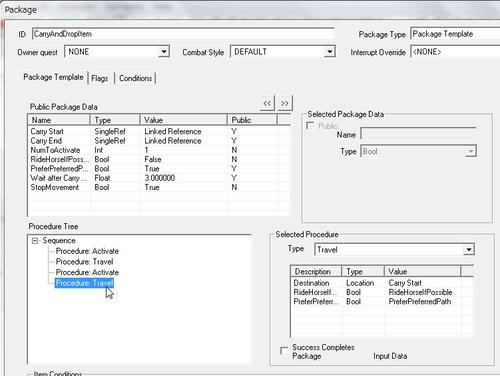Screen dimensions: 500x376
Task: Toggle Success Completes Package checkbox
Action: (284, 351)
